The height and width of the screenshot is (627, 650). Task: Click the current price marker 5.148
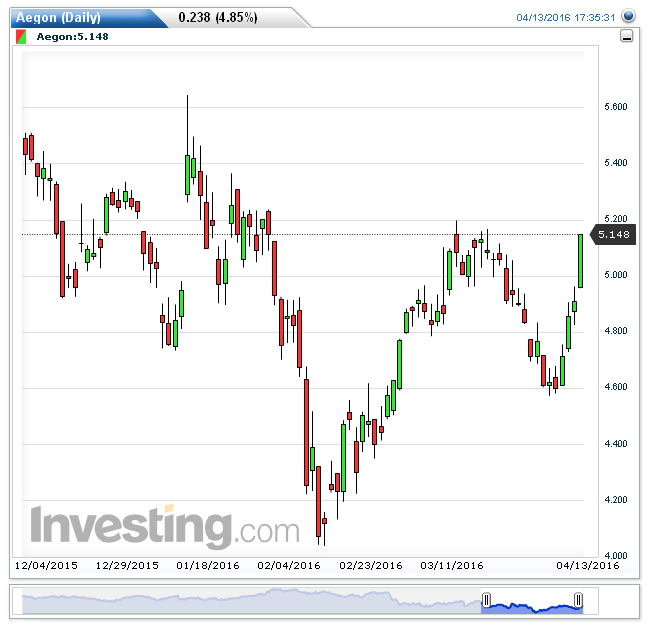coord(613,235)
